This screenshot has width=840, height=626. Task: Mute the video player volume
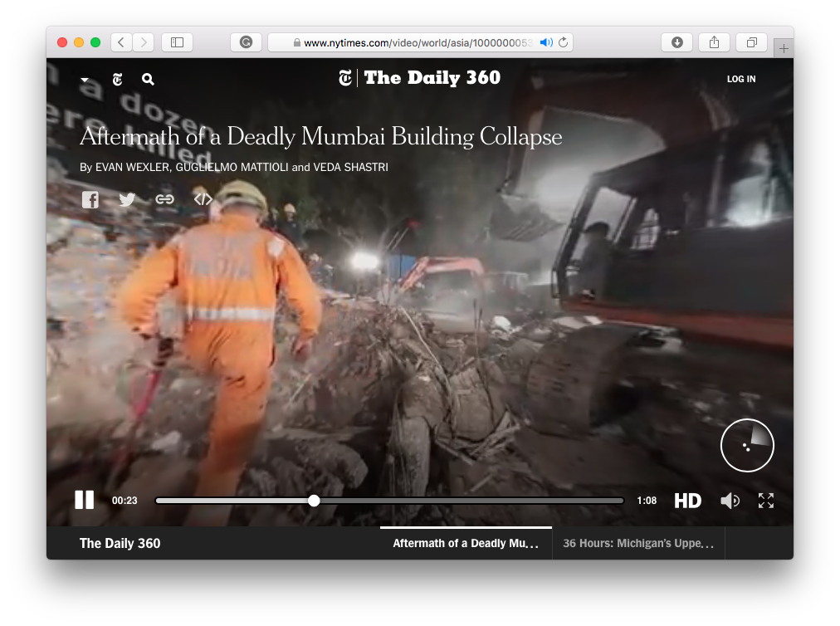click(x=730, y=501)
